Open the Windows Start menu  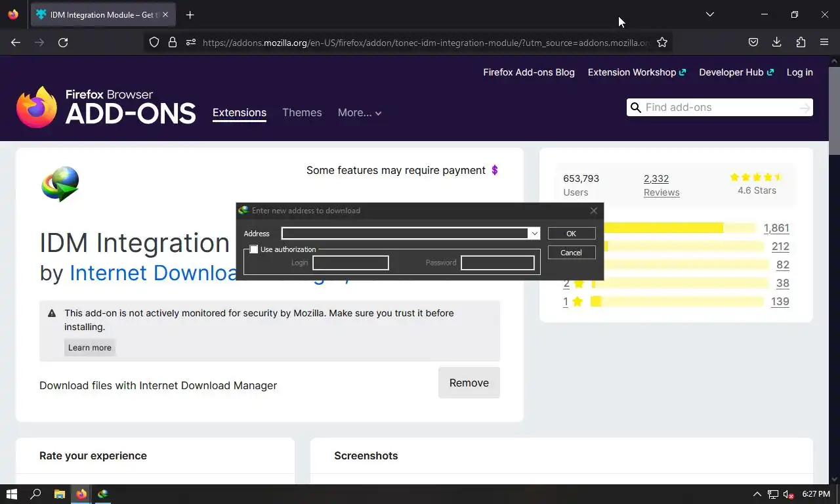click(12, 494)
